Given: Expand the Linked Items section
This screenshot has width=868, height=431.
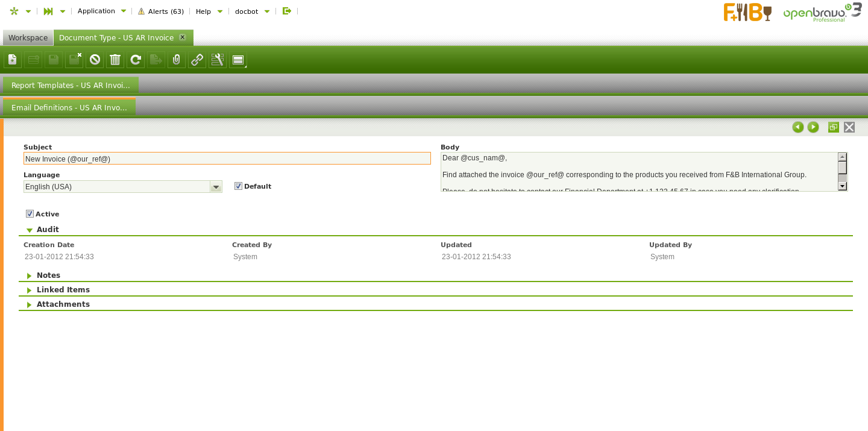Looking at the screenshot, I should pyautogui.click(x=63, y=290).
